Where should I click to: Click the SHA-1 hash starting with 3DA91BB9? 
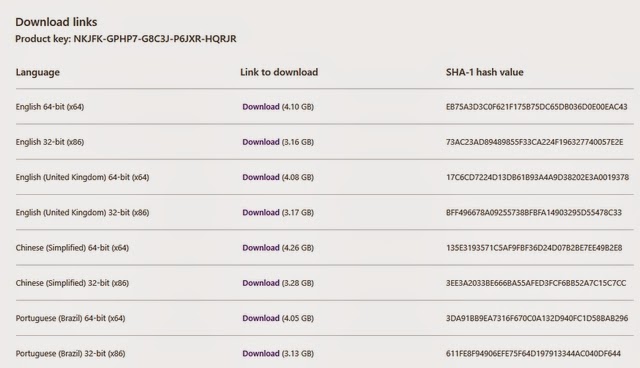537,318
